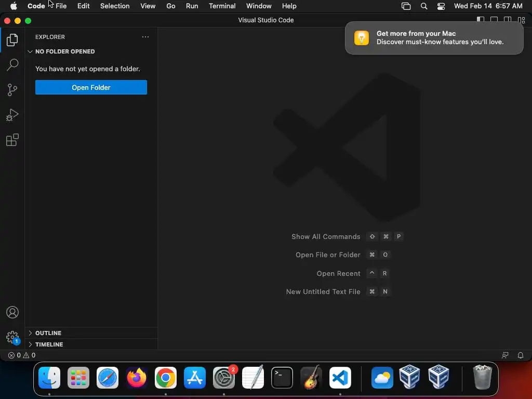532x399 pixels.
Task: Toggle panel layout icon in title bar
Action: coord(494,20)
